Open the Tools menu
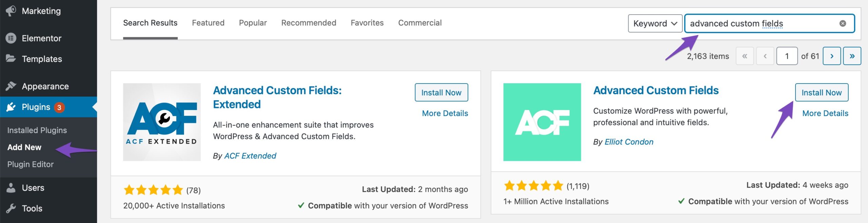This screenshot has height=223, width=868. point(48,208)
